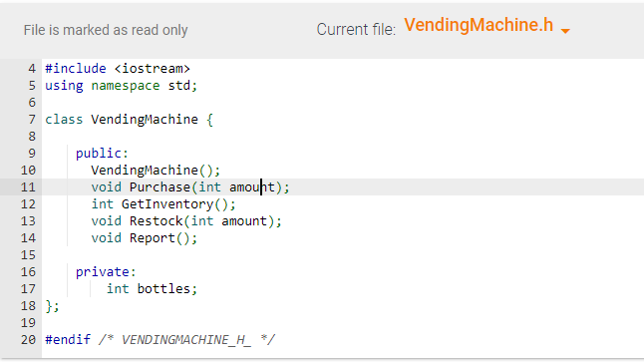Click the VENDINGMACHINE_H_ comment text

click(x=186, y=340)
